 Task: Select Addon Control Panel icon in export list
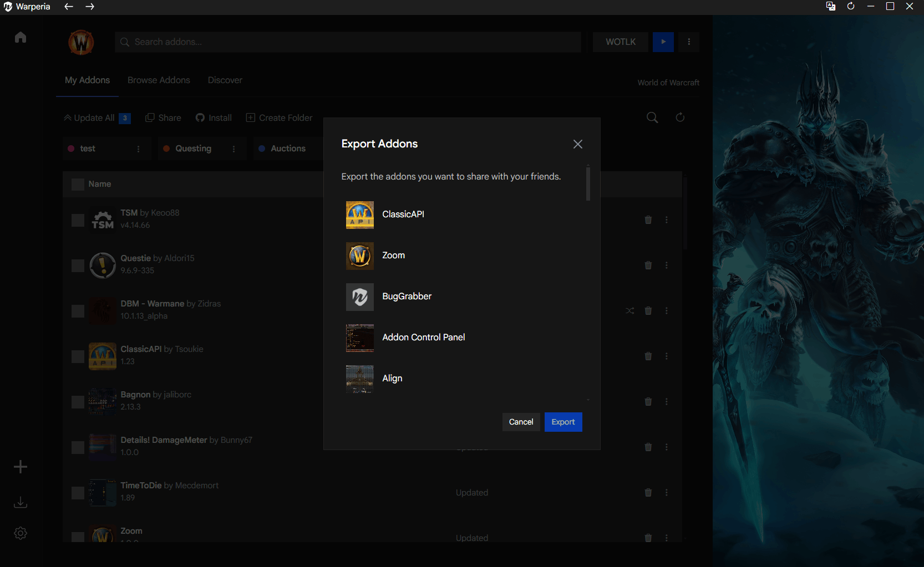click(x=360, y=338)
